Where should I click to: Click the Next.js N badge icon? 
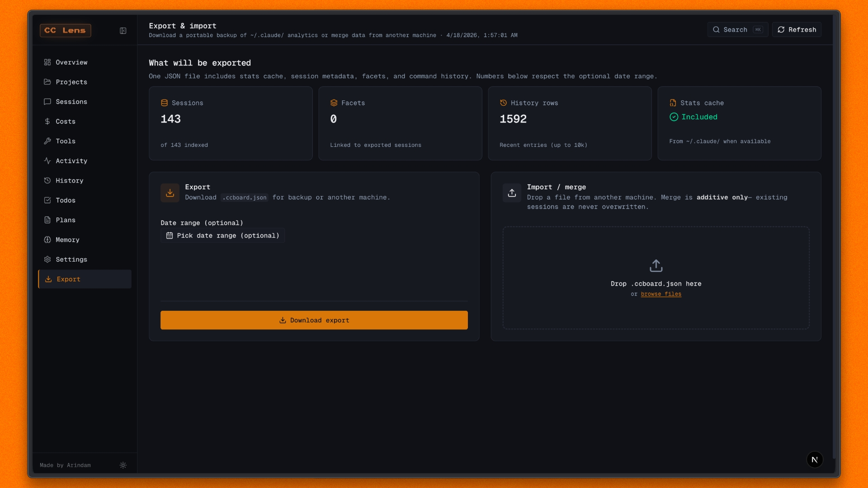pos(815,460)
